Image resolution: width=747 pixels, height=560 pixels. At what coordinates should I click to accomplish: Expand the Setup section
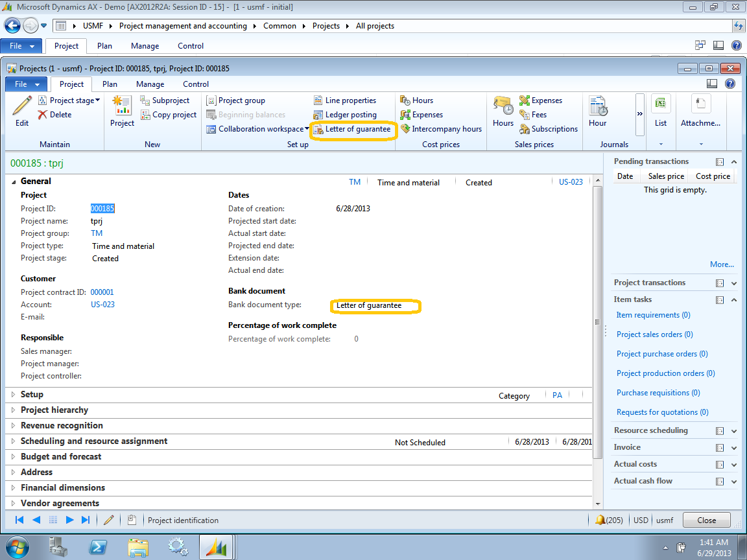[14, 395]
